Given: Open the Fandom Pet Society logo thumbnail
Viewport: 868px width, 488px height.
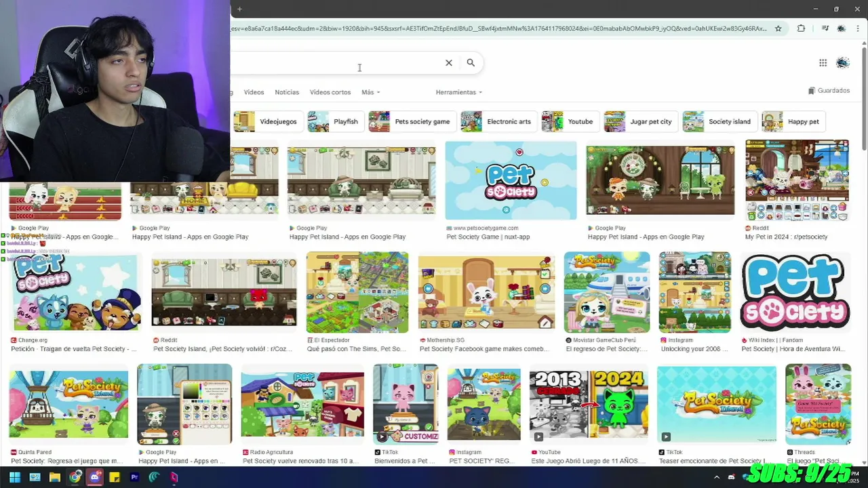Looking at the screenshot, I should [x=795, y=292].
